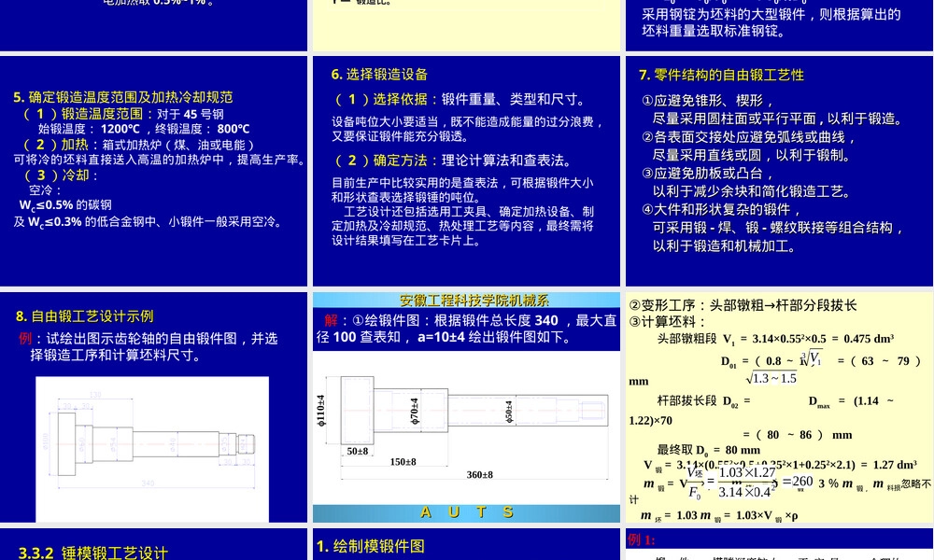Screen dimensions: 934x560
Task: Click the dimension label φ110±4
Action: click(321, 411)
